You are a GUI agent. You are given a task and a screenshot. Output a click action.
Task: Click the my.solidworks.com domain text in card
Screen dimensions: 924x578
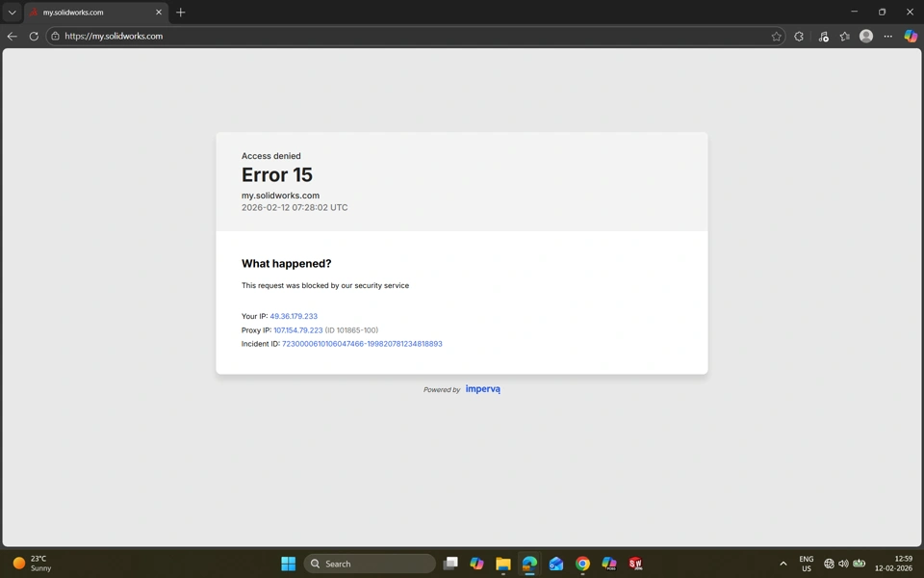[x=280, y=196]
